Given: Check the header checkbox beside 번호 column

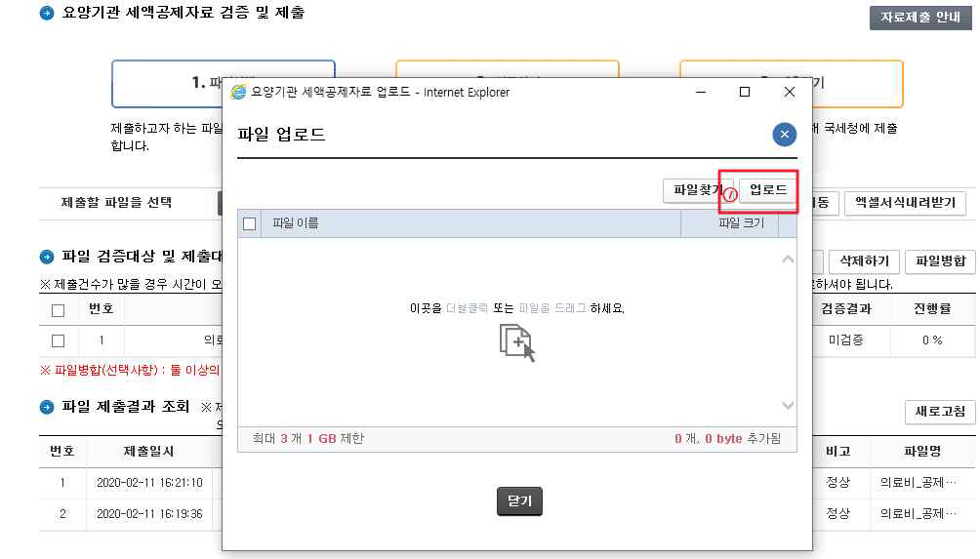Looking at the screenshot, I should click(x=58, y=310).
